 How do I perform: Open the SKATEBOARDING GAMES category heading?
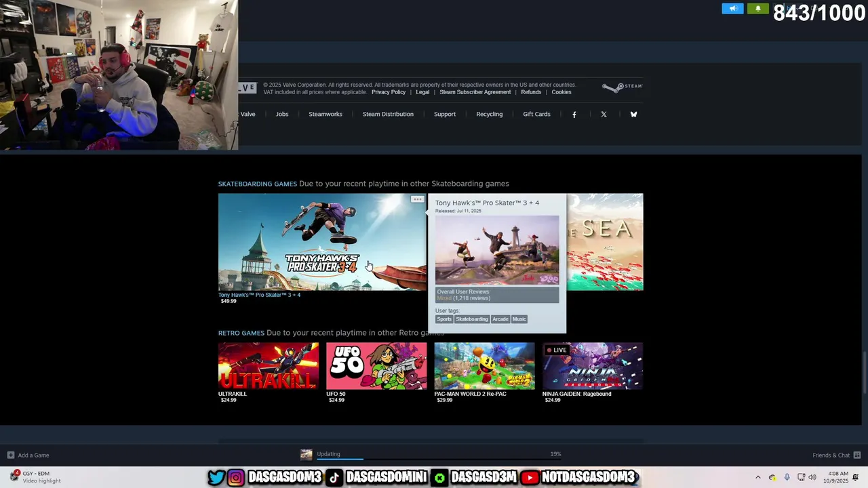[x=258, y=184]
